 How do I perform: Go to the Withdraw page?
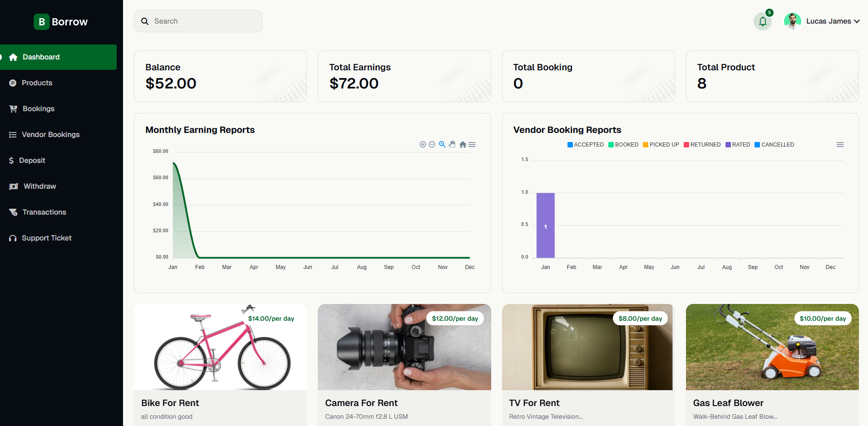tap(39, 186)
